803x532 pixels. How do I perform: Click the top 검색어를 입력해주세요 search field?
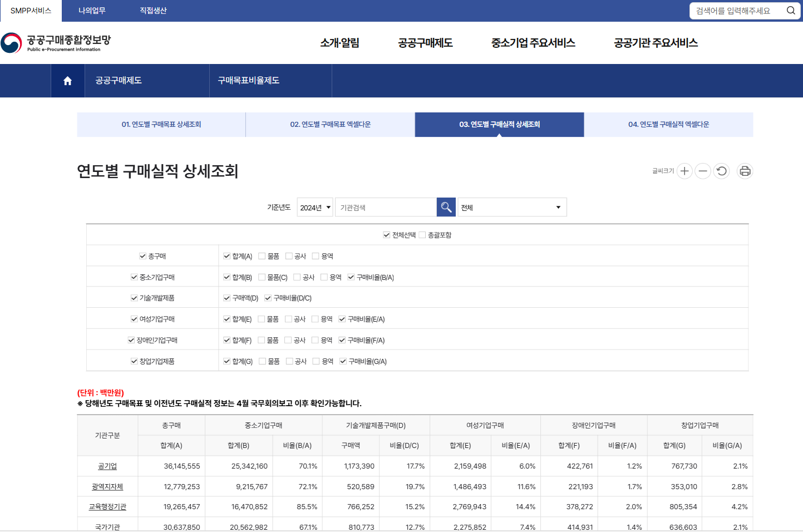737,11
